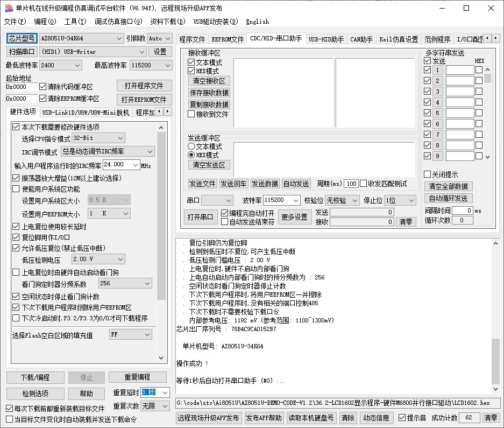Click the multi-string row 1 text field
Image resolution: width=504 pixels, height=428 pixels.
tap(460, 70)
